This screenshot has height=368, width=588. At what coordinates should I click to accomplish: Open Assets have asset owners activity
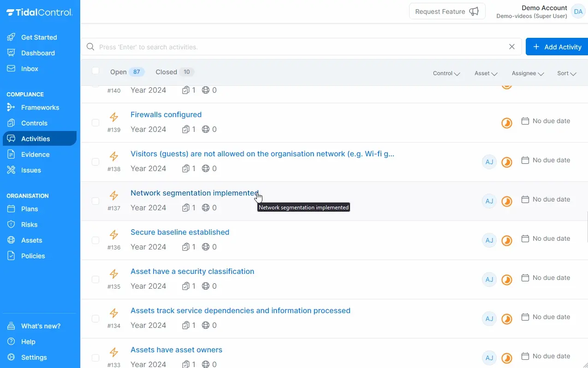click(x=176, y=350)
